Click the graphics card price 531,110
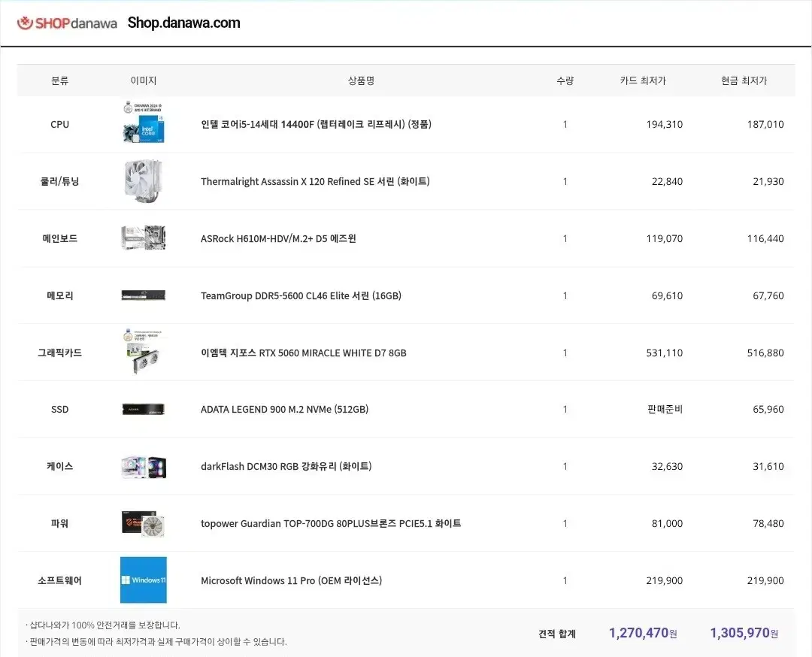 [x=665, y=353]
